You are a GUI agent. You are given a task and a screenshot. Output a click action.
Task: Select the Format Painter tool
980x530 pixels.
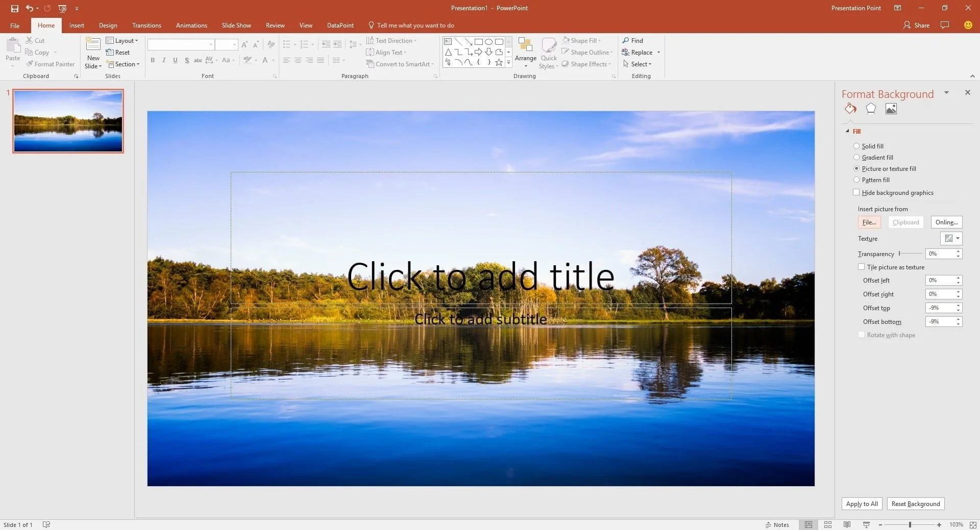[x=51, y=64]
